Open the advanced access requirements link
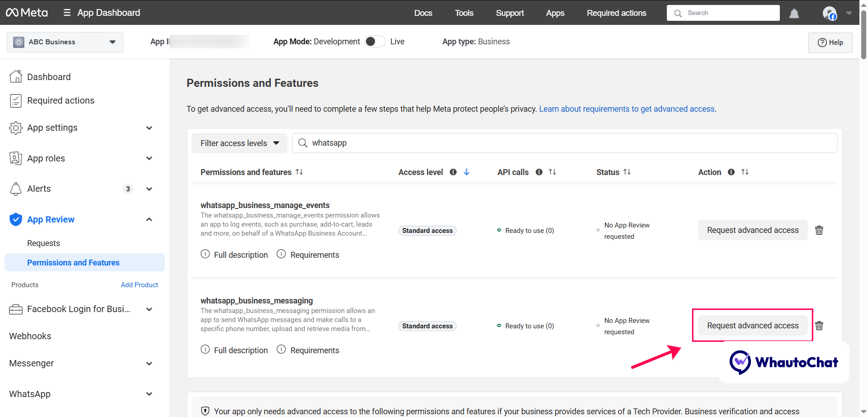The height and width of the screenshot is (417, 868). pos(627,109)
